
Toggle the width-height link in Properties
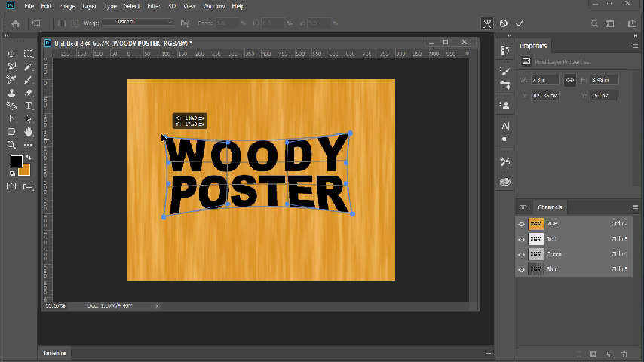(570, 79)
